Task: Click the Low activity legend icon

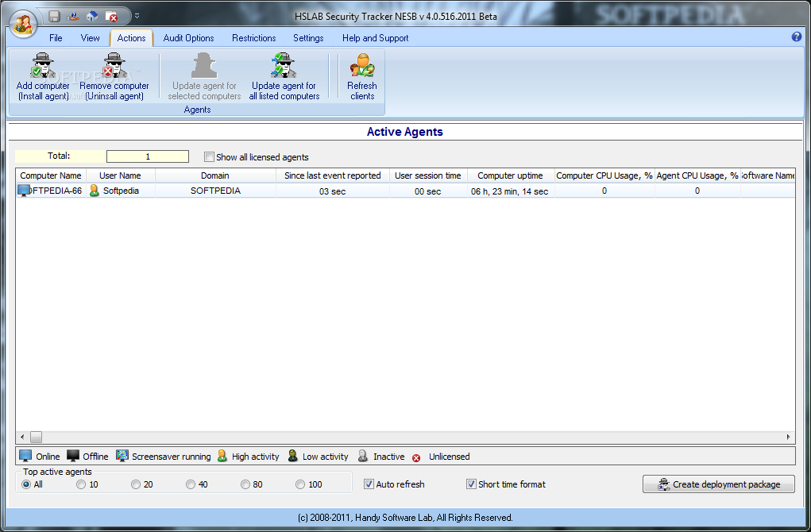Action: click(x=293, y=456)
